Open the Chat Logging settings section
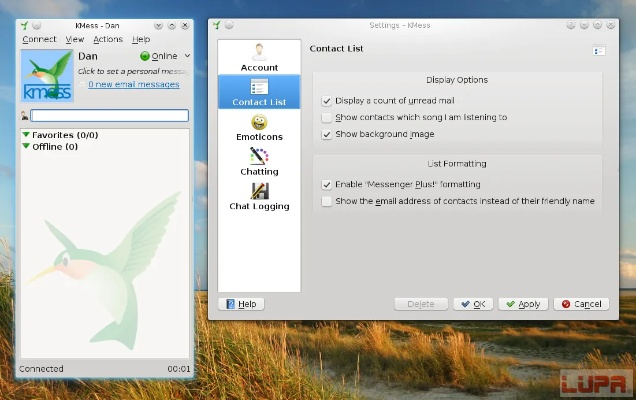The width and height of the screenshot is (636, 400). tap(259, 191)
